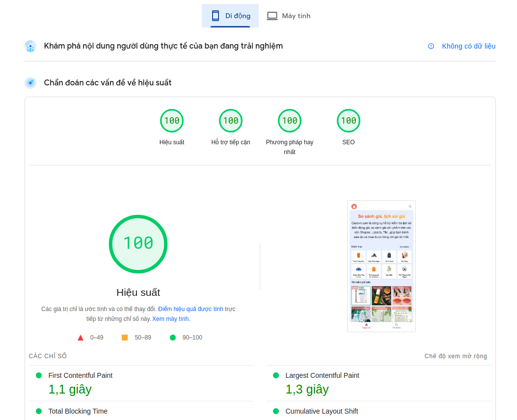Click the real user experience icon
This screenshot has height=420, width=517.
coord(30,46)
